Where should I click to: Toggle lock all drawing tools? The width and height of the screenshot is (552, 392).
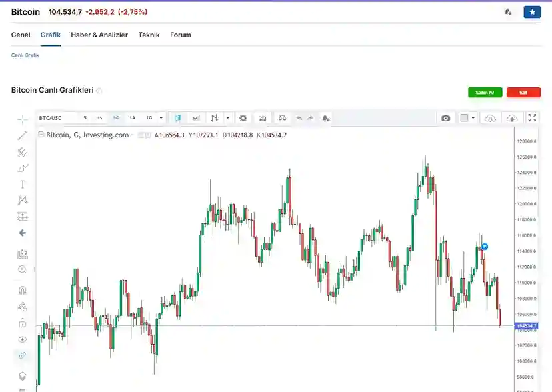(x=23, y=323)
